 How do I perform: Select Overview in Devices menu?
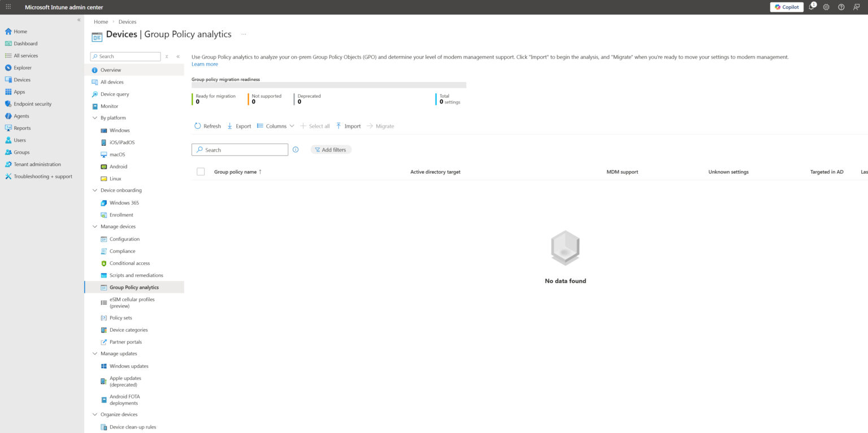tap(134, 70)
